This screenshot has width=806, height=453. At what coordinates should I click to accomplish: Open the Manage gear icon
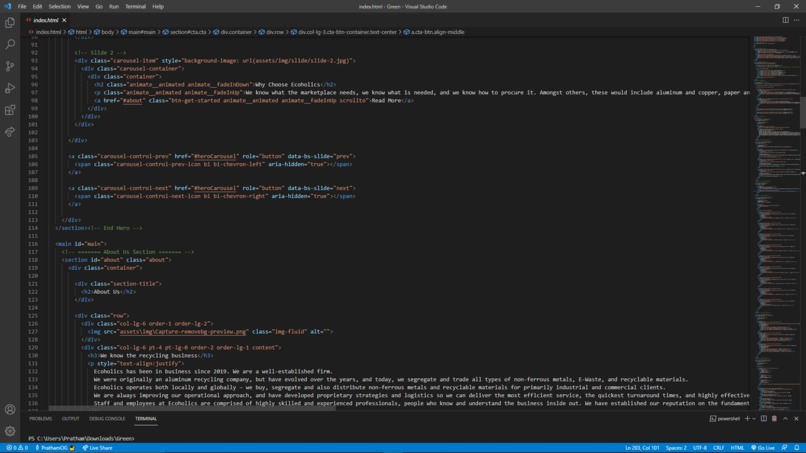(10, 431)
